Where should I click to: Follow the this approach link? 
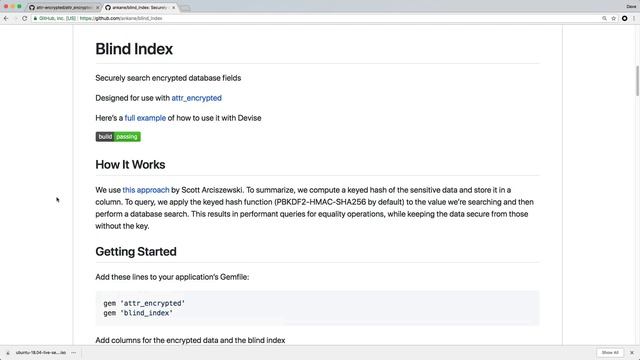(x=146, y=190)
